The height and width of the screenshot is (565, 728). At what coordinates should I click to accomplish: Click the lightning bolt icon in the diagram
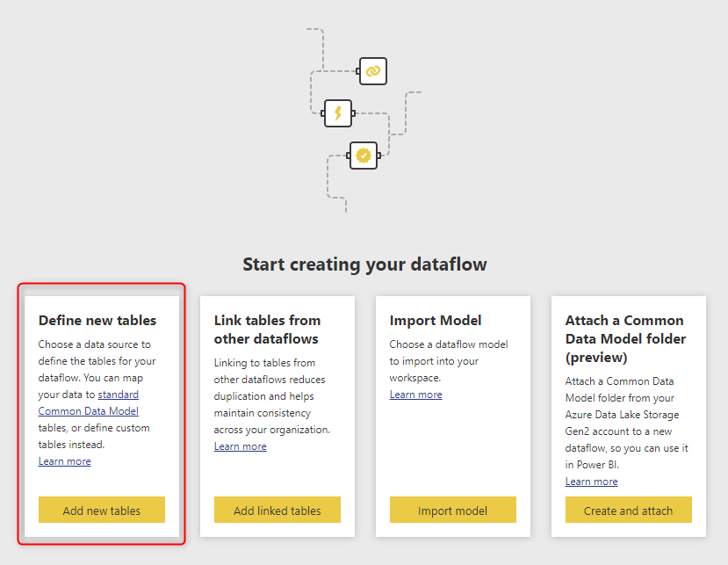(x=337, y=113)
